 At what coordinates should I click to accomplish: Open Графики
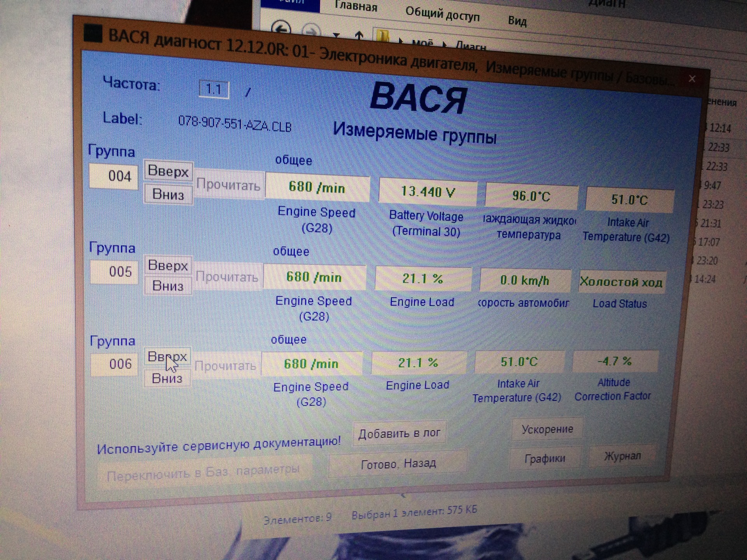[545, 458]
